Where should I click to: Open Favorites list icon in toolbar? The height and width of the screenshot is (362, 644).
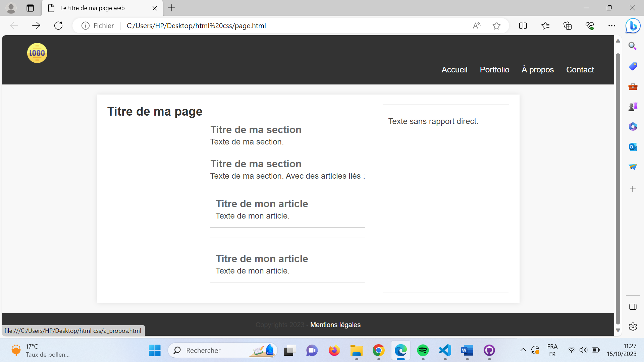coord(545,26)
